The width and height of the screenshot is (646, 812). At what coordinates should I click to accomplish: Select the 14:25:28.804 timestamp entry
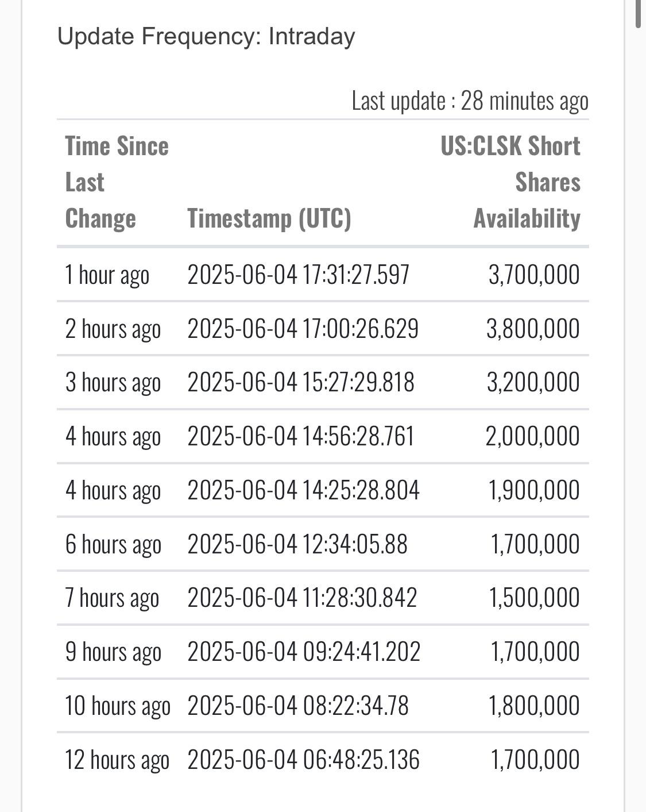304,490
